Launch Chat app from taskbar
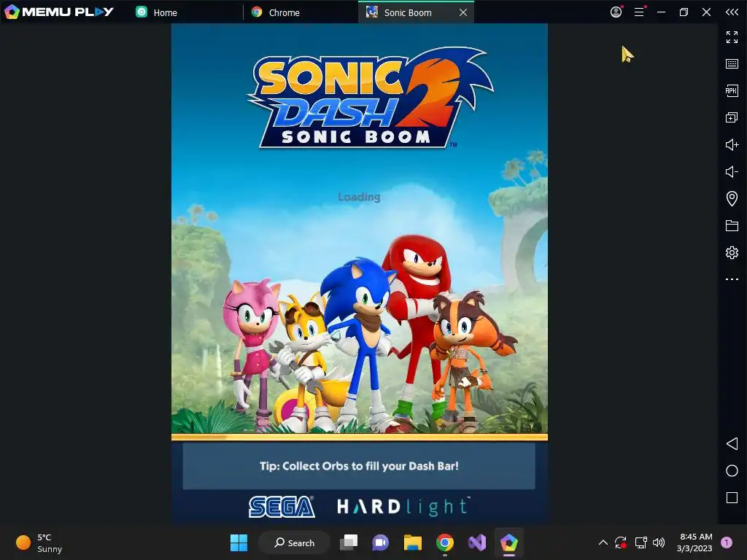 (380, 542)
